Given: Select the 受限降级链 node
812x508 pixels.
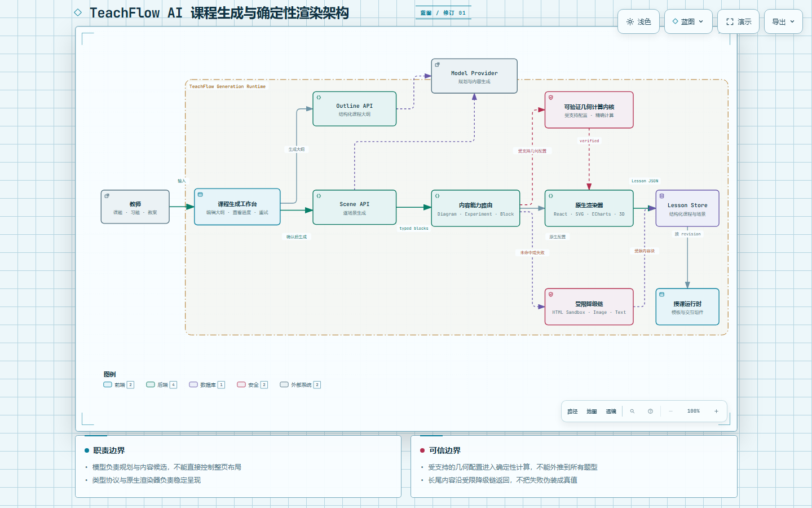Looking at the screenshot, I should (589, 307).
